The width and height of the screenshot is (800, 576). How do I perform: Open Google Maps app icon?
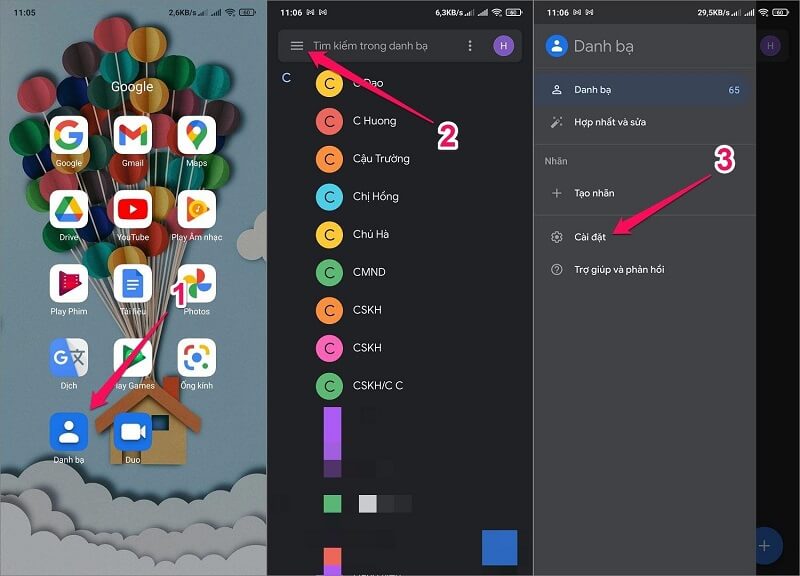pyautogui.click(x=196, y=135)
